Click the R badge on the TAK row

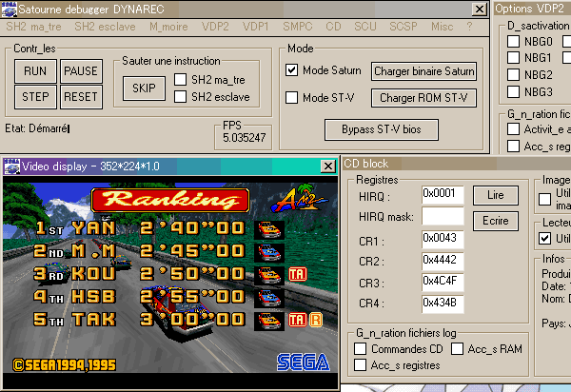[x=316, y=321]
